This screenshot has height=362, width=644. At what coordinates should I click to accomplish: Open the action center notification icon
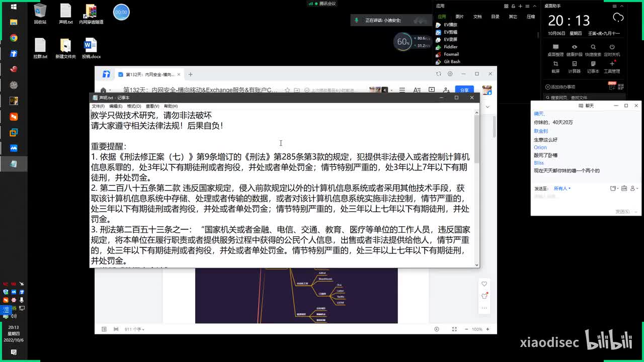point(14,353)
